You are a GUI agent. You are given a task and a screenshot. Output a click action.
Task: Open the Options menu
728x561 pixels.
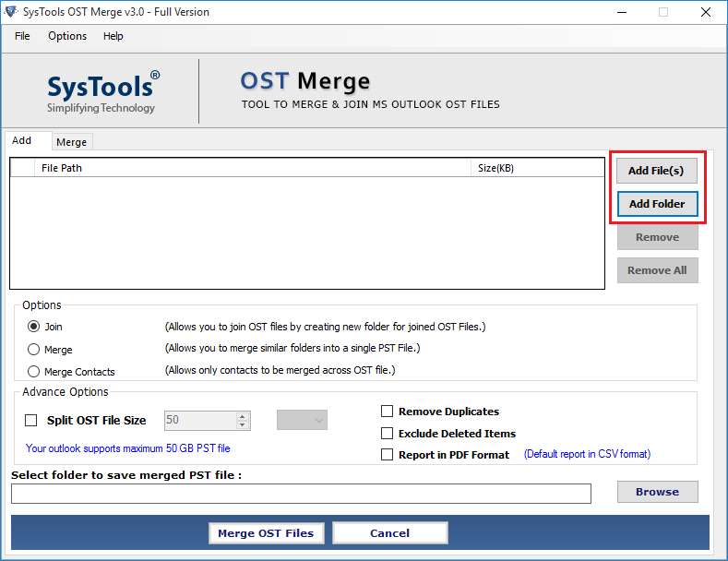pos(67,36)
